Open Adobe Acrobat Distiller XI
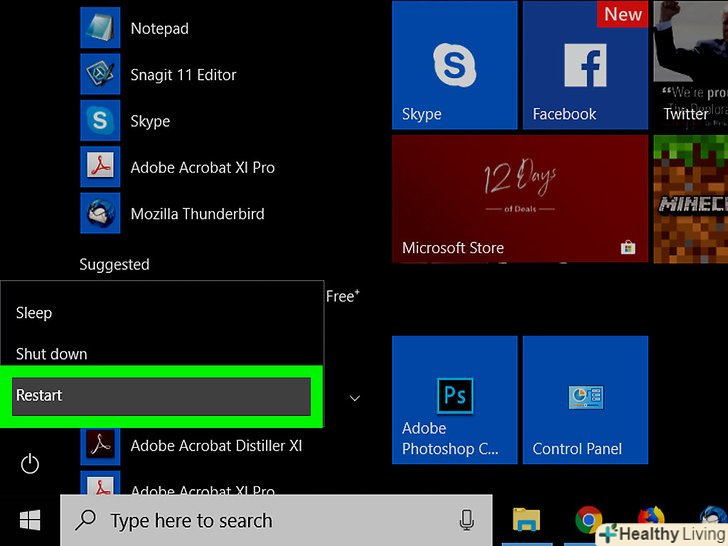 point(215,445)
